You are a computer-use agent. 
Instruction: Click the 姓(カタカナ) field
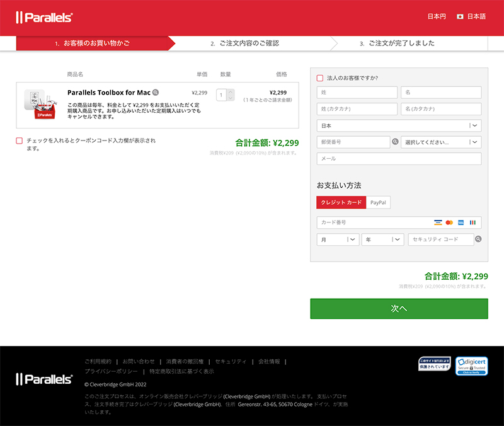coord(357,109)
